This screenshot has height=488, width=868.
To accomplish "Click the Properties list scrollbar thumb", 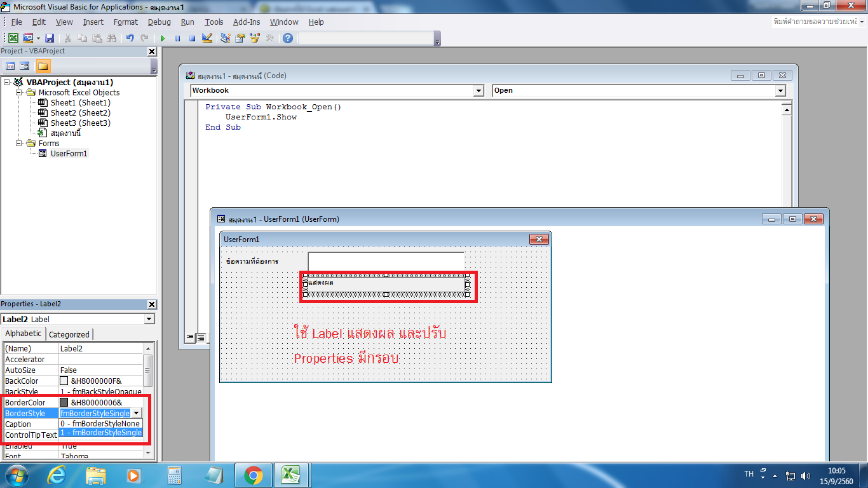I will [148, 370].
